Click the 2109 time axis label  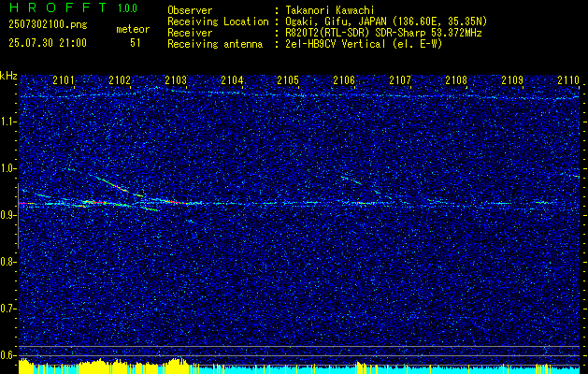512,79
